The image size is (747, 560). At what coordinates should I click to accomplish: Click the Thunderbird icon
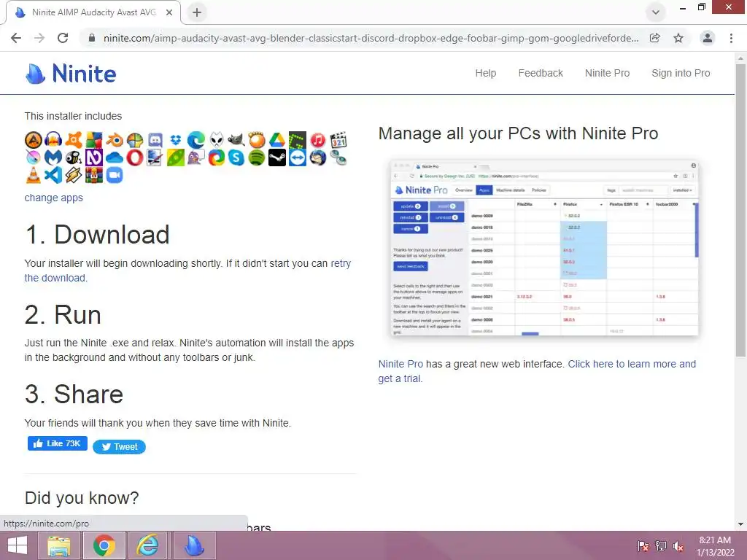(318, 157)
